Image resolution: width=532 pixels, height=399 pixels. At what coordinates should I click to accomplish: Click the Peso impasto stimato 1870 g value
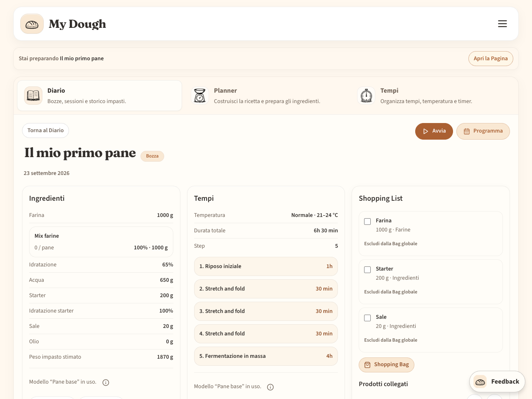click(x=165, y=357)
